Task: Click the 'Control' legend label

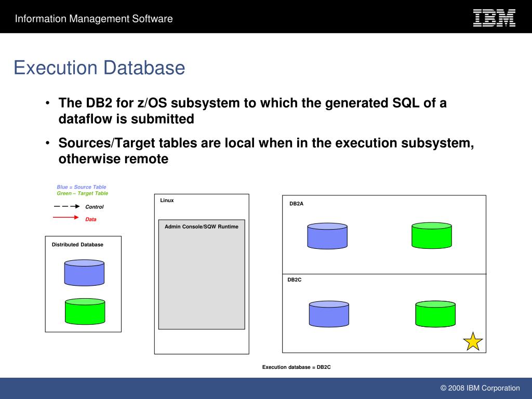Action: [x=95, y=207]
